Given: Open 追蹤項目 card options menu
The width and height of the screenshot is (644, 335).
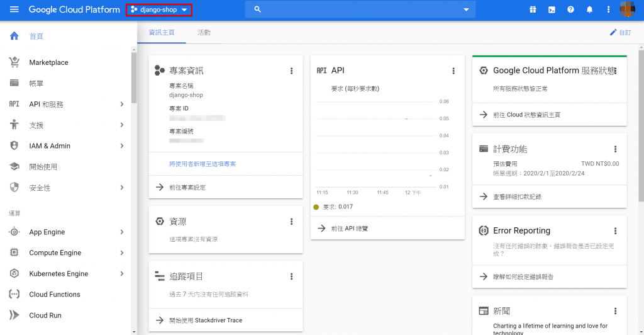Looking at the screenshot, I should point(292,276).
